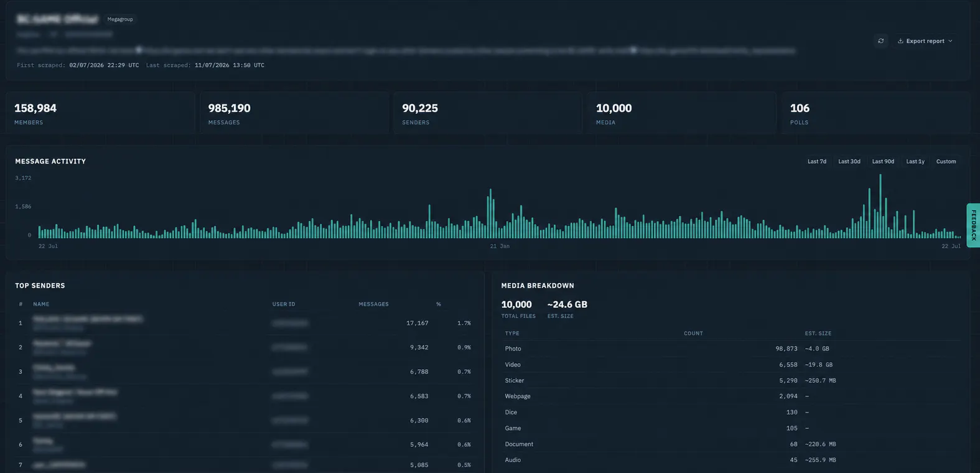Select the Last 30d range

[849, 161]
